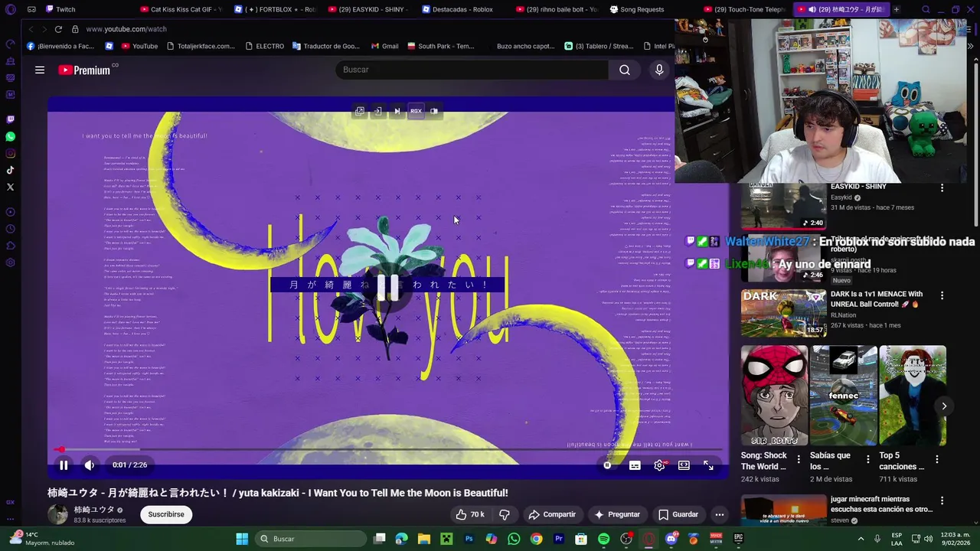Screen dimensions: 980x551
Task: Open options for the DARK 1v1 MENACE video
Action: pos(942,295)
